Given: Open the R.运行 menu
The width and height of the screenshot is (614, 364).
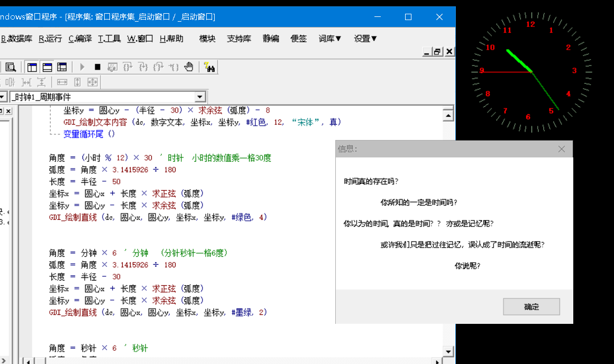Looking at the screenshot, I should tap(50, 39).
